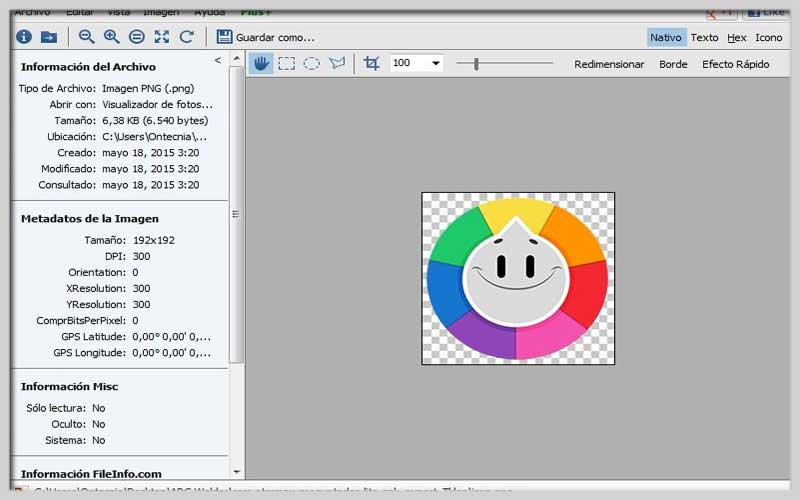
Task: Click the GPS Longitude value
Action: tap(171, 353)
